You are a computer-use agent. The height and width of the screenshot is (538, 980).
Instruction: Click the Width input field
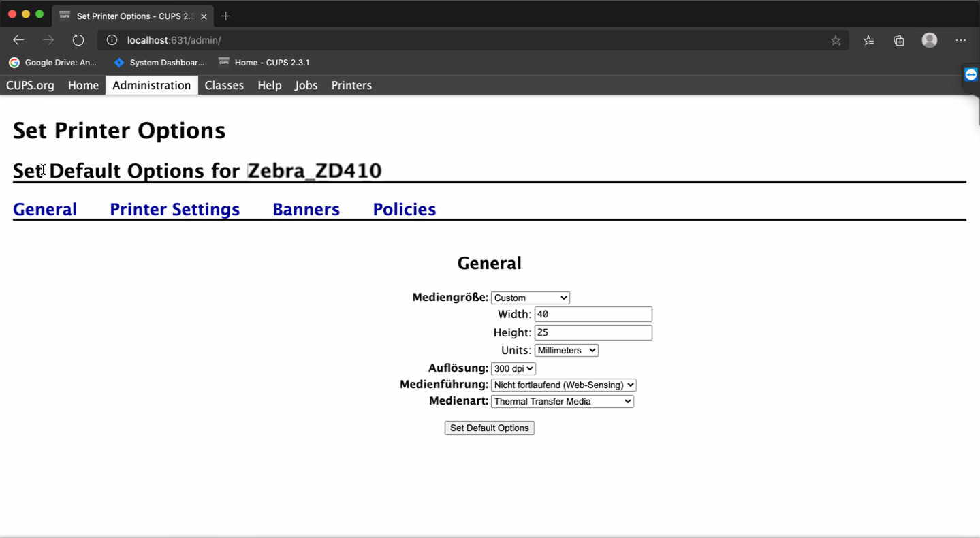(593, 314)
